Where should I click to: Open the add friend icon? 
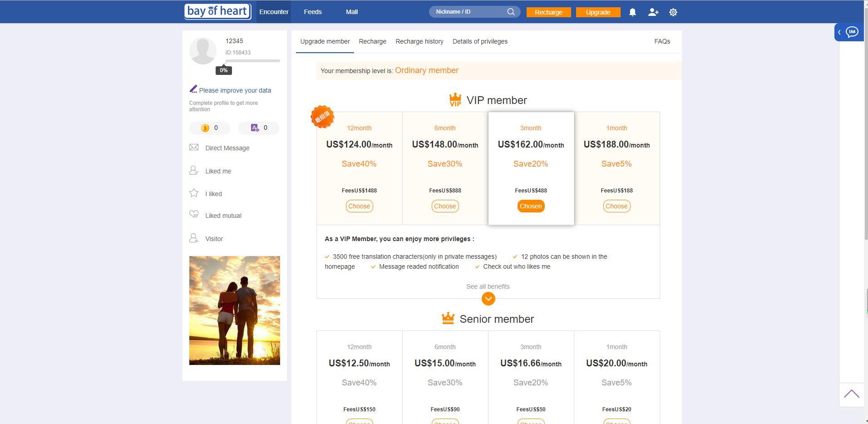tap(653, 12)
